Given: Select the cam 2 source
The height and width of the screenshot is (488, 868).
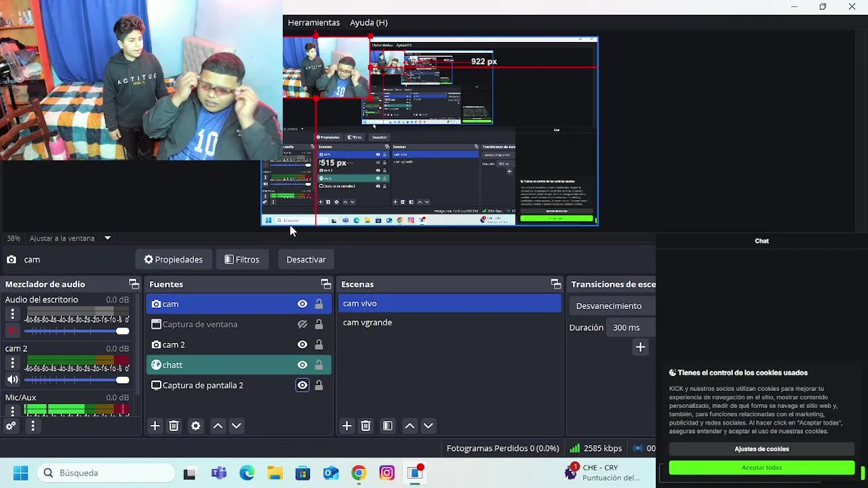Looking at the screenshot, I should [x=239, y=344].
